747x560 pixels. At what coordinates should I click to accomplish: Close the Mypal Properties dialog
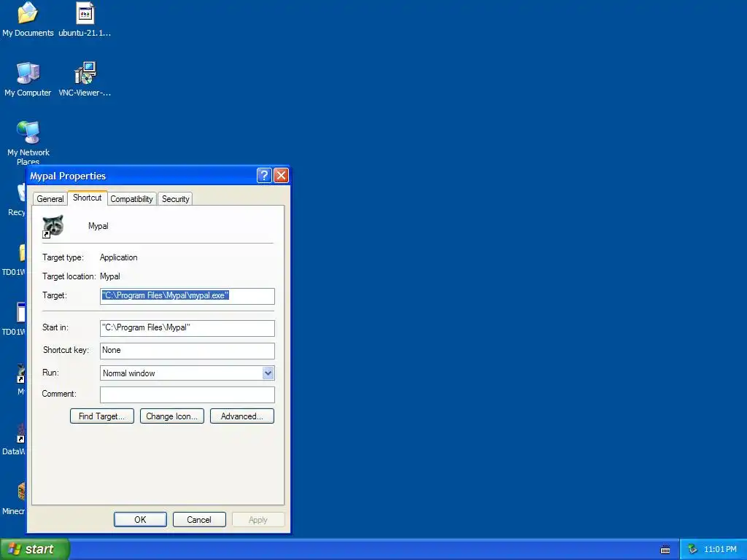tap(281, 175)
